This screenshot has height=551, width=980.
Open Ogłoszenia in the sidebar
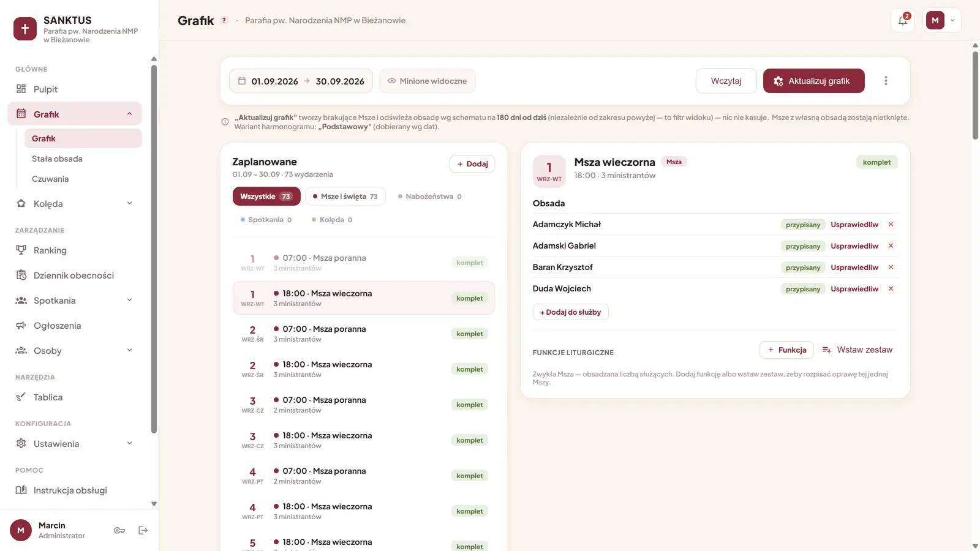75,326
